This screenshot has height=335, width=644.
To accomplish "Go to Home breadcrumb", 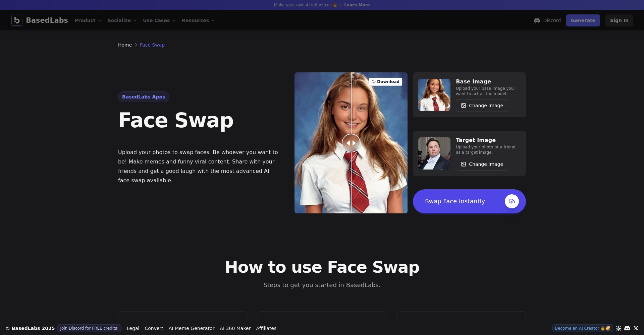I will [x=125, y=45].
